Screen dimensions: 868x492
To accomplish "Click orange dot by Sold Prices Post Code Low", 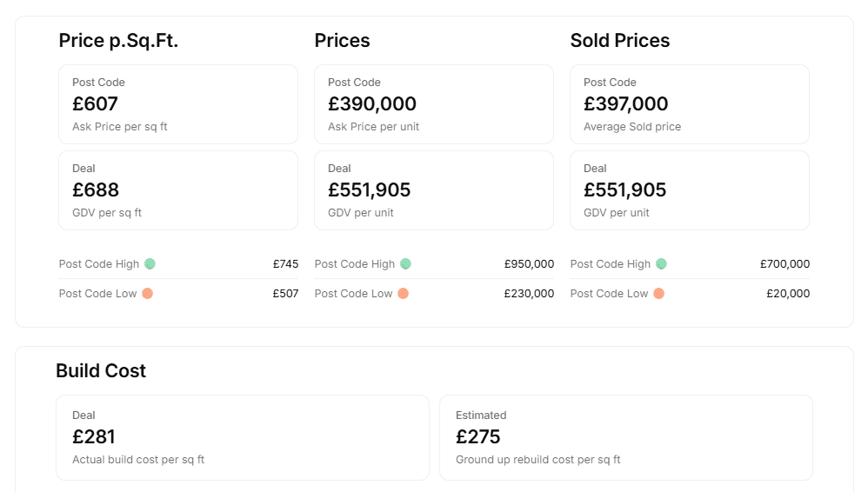I will 658,293.
